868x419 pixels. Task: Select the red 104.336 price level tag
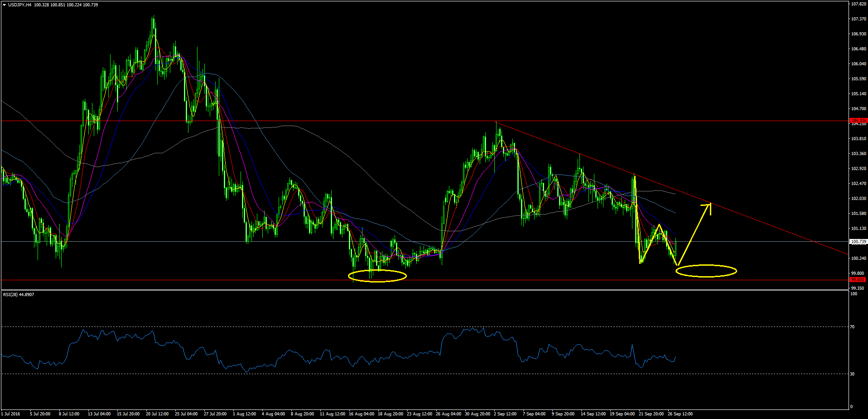tap(858, 121)
